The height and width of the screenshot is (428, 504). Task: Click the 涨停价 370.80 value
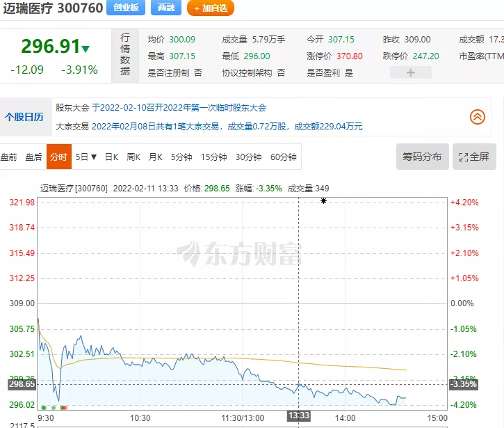(x=350, y=56)
